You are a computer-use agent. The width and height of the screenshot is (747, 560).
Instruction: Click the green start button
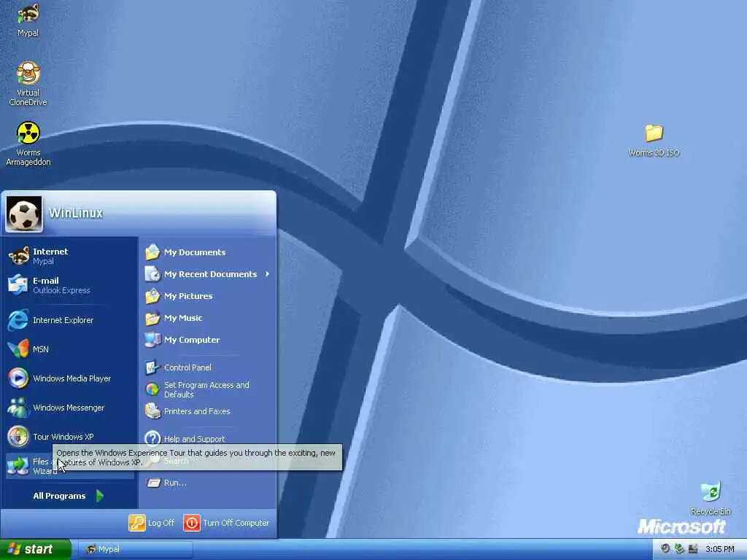(x=35, y=549)
